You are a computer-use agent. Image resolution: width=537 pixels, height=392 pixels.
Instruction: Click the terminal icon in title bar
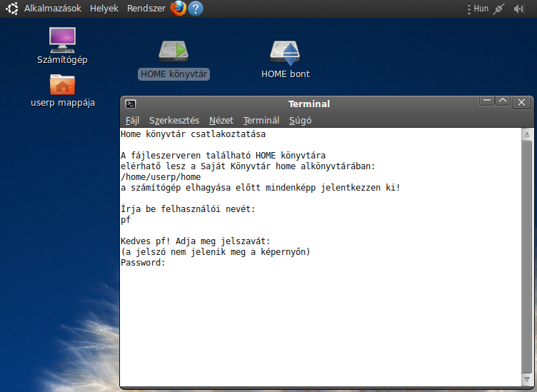[x=131, y=104]
